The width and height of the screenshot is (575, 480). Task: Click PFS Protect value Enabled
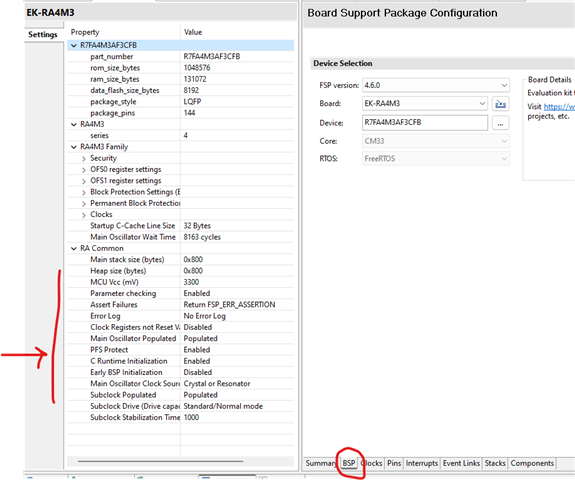click(197, 350)
